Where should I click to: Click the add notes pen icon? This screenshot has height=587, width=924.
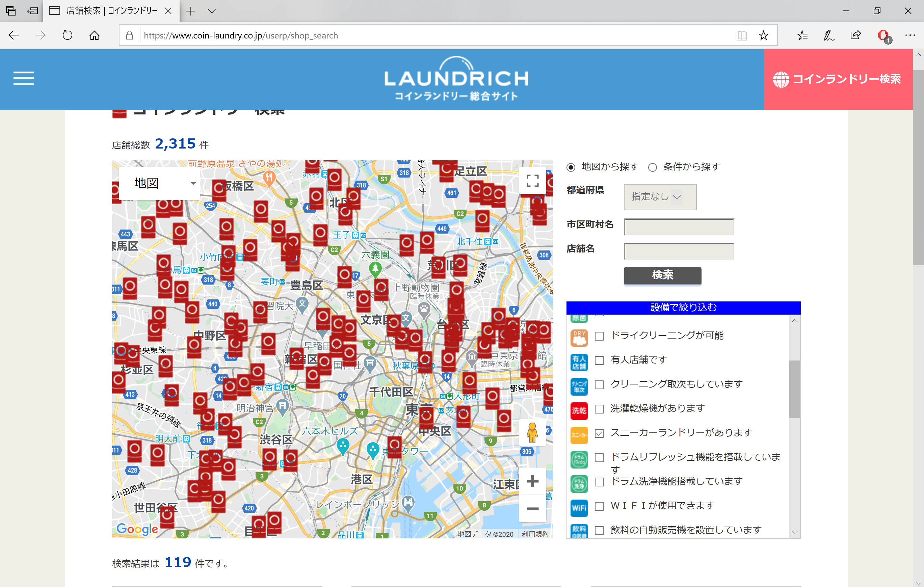tap(829, 36)
